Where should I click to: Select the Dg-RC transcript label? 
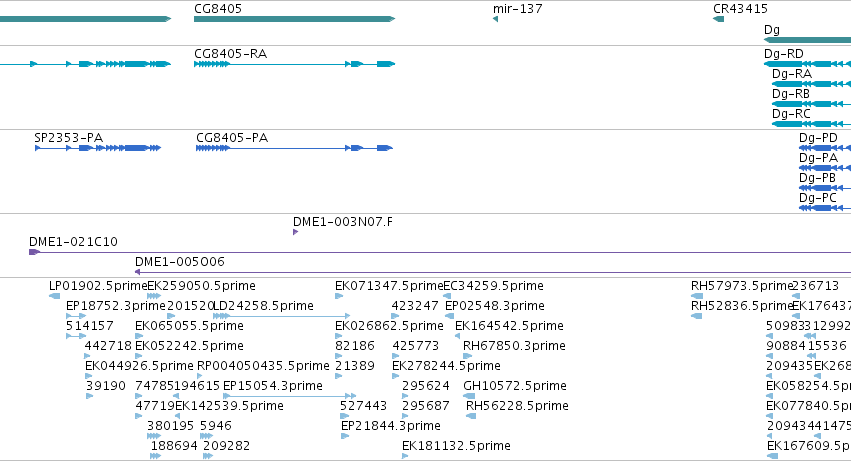point(791,114)
